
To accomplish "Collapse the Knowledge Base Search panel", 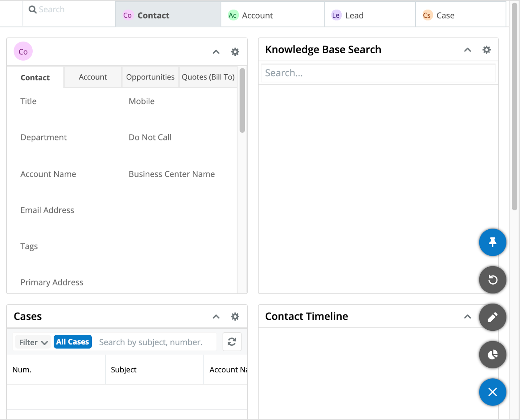I will point(467,49).
